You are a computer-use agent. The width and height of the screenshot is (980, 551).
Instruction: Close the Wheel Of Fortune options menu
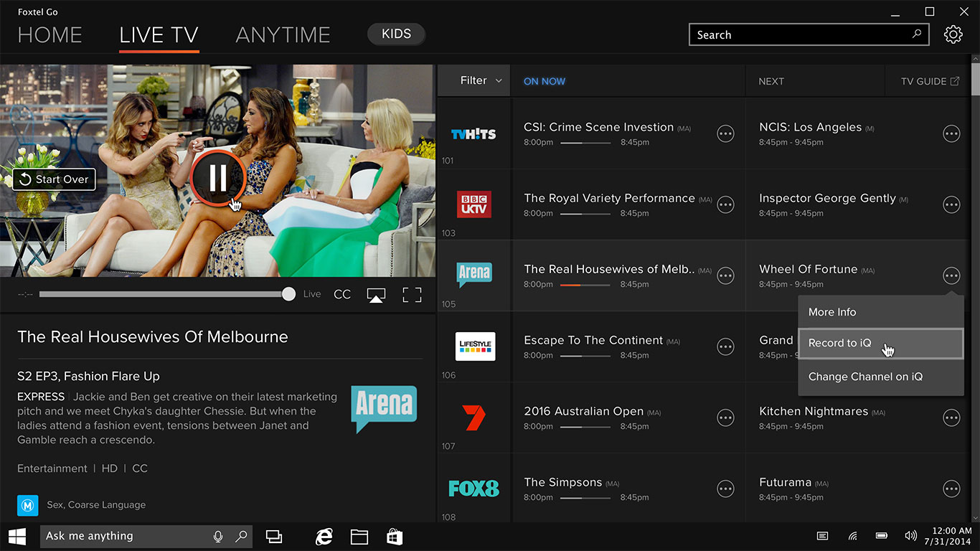pyautogui.click(x=951, y=275)
